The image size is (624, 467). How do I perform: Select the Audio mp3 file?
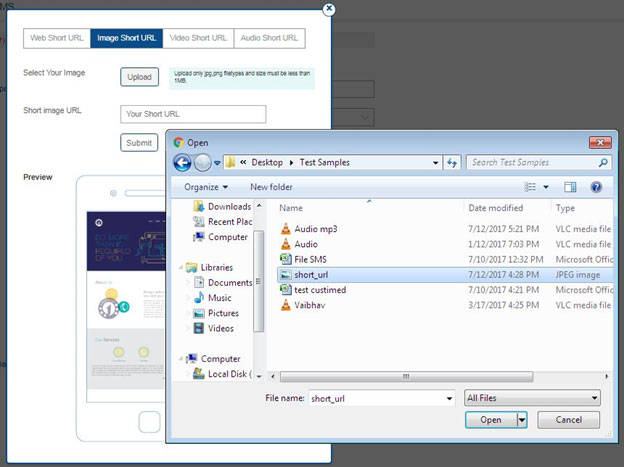pos(315,229)
